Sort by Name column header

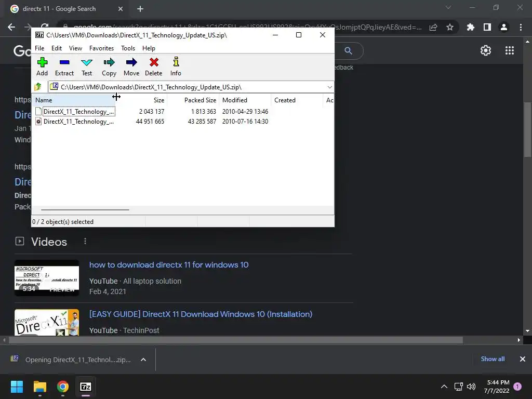tap(74, 100)
